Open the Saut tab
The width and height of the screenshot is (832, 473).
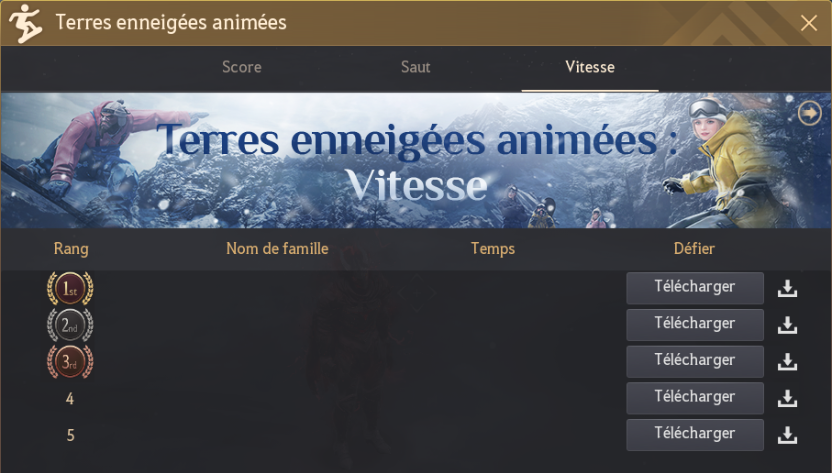pyautogui.click(x=415, y=67)
